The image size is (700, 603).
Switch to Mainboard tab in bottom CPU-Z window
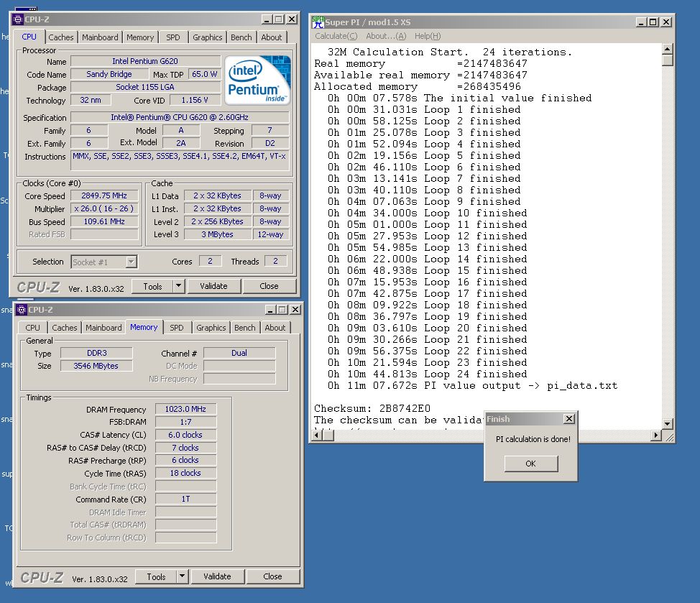pyautogui.click(x=103, y=327)
